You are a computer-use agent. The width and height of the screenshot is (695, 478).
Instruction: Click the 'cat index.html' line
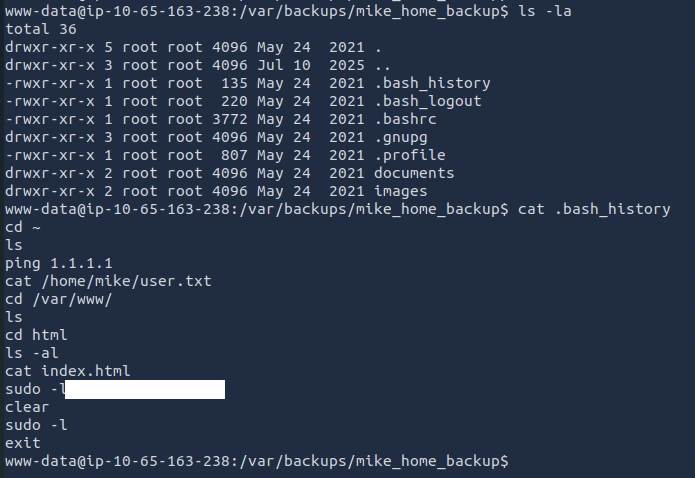point(67,371)
